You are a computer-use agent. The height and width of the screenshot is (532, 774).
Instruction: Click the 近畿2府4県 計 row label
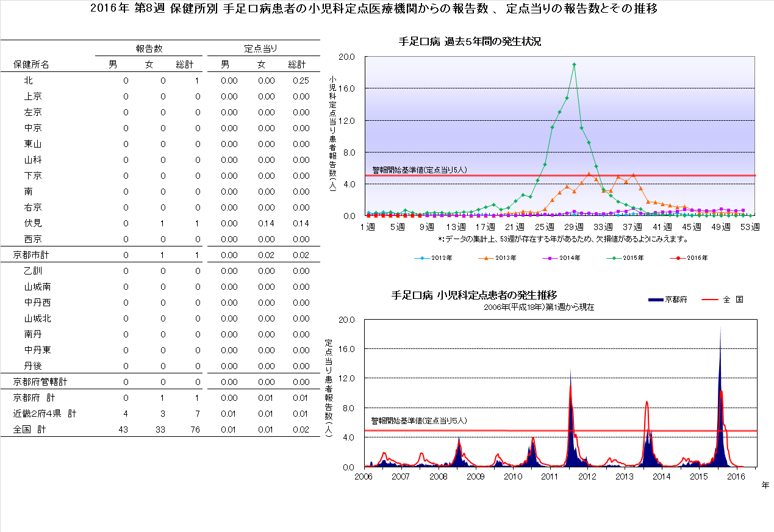tap(45, 414)
